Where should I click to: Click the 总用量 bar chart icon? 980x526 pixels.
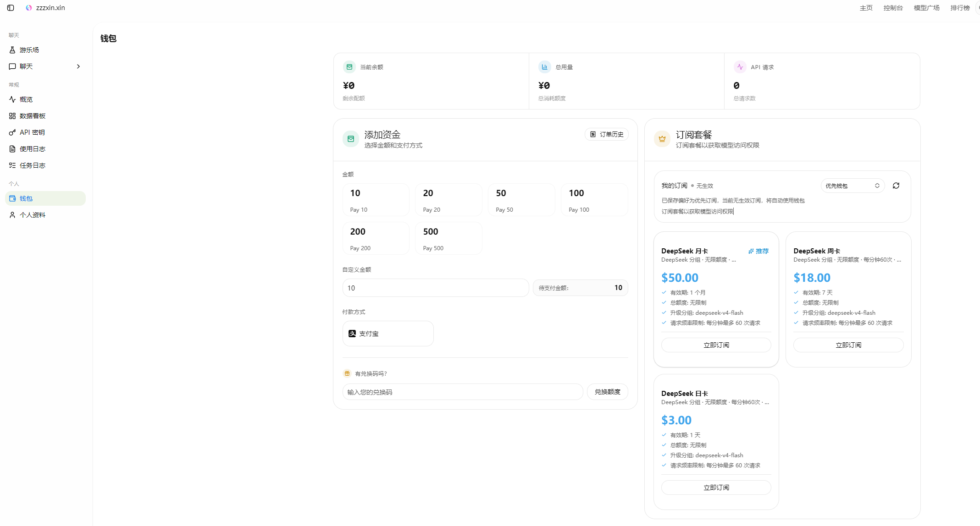pyautogui.click(x=545, y=67)
